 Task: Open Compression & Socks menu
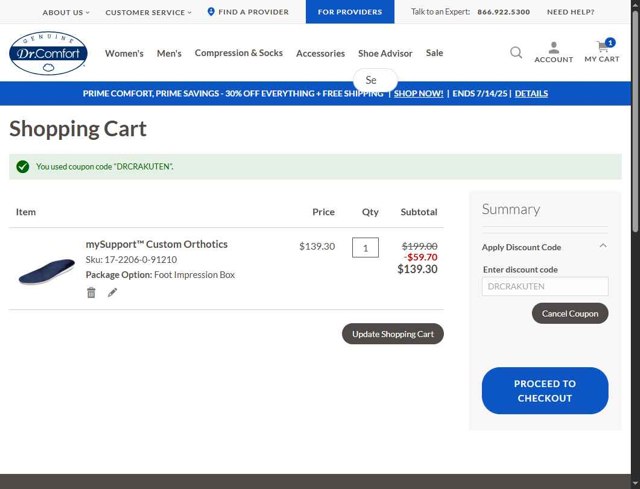pyautogui.click(x=239, y=53)
